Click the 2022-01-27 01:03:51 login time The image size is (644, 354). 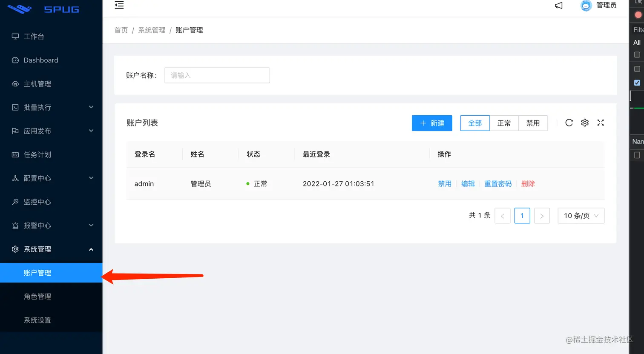[339, 184]
